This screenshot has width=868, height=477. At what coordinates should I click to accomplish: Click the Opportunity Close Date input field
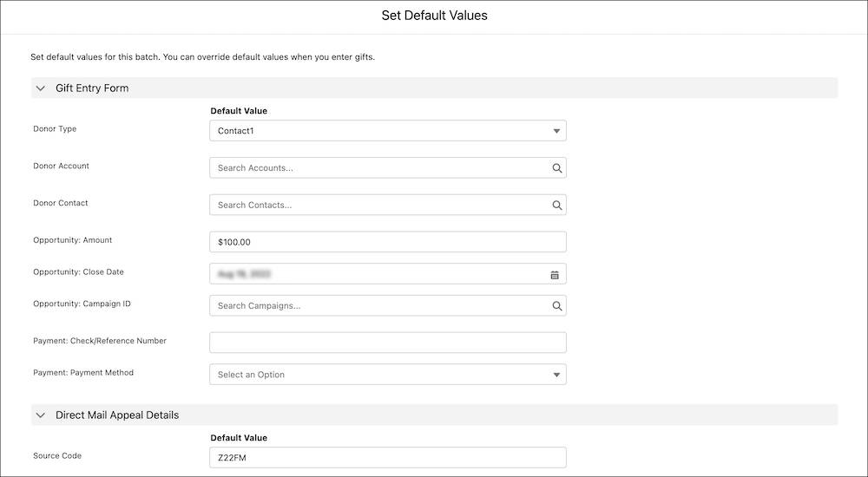click(x=373, y=274)
